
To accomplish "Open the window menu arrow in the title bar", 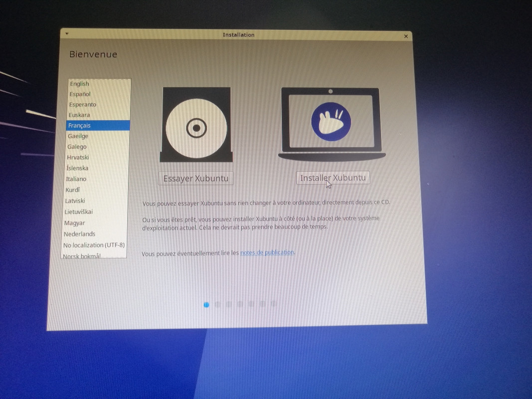I will [67, 33].
